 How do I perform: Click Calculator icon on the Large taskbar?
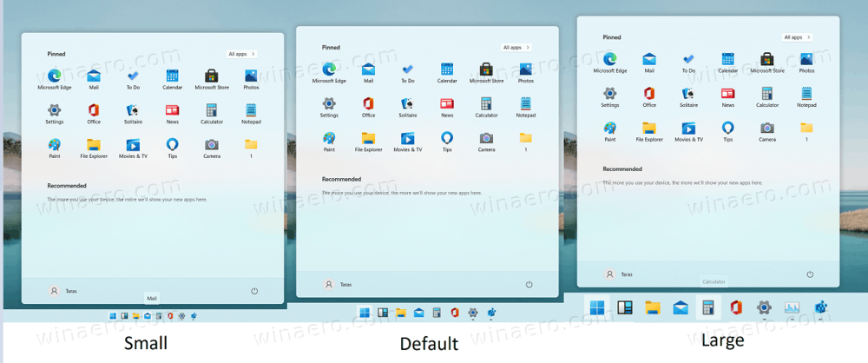[x=708, y=307]
